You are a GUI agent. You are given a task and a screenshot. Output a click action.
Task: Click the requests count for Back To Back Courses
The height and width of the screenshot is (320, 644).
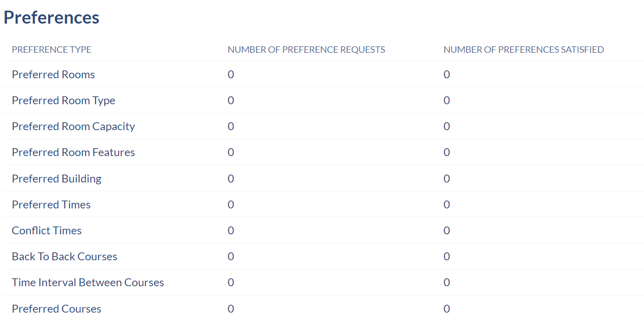point(231,257)
